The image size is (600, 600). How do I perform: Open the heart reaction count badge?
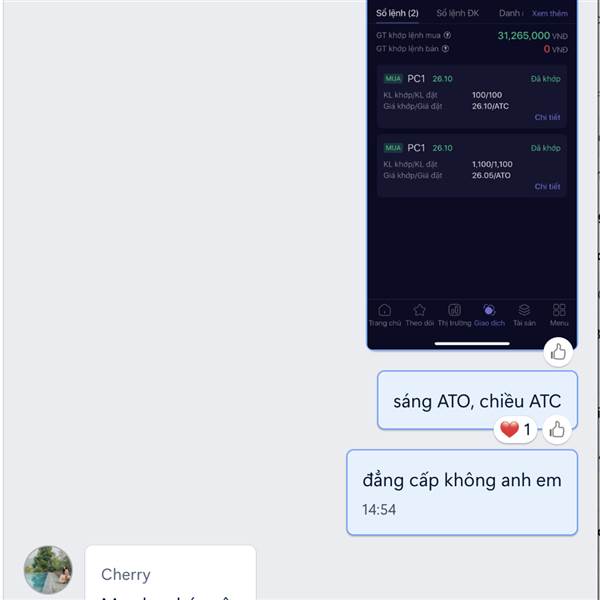pos(515,430)
